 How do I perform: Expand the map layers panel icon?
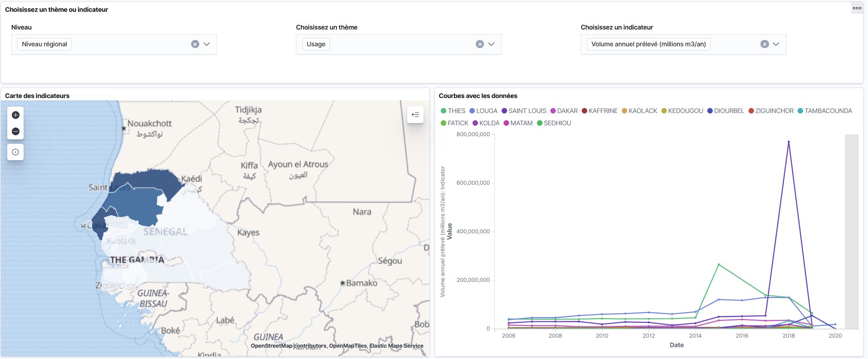point(415,115)
